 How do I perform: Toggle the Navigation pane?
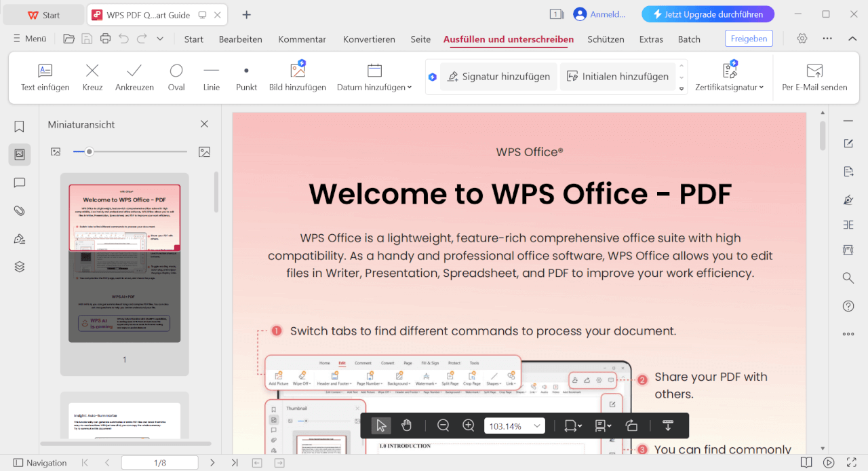click(x=40, y=463)
